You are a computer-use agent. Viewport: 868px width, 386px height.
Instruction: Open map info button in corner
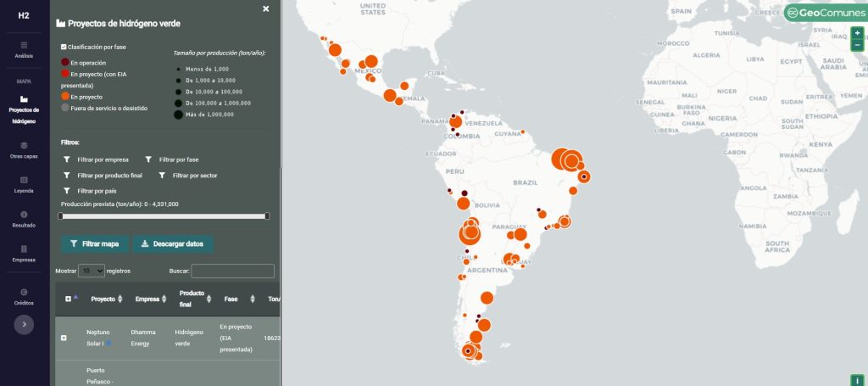tap(859, 380)
